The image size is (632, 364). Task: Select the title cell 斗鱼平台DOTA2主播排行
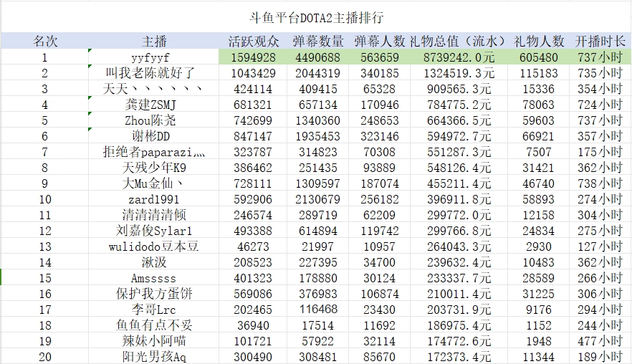316,18
